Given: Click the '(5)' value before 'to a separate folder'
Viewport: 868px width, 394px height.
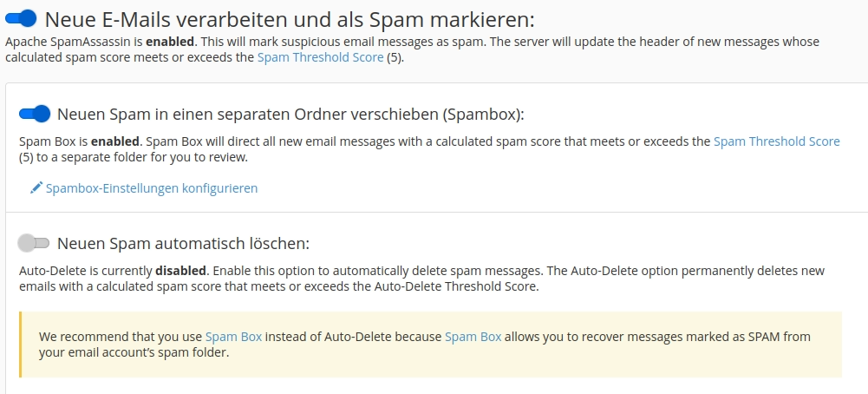Looking at the screenshot, I should click(27, 157).
